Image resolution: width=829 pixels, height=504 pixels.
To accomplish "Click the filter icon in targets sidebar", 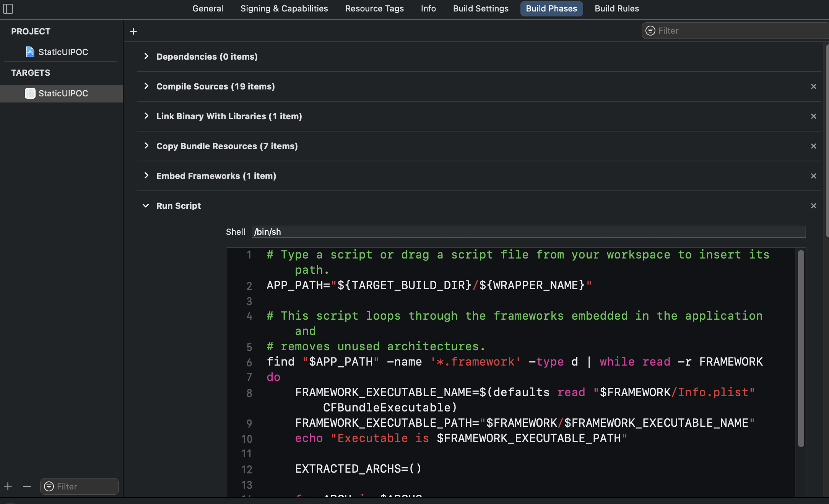I will [x=49, y=486].
